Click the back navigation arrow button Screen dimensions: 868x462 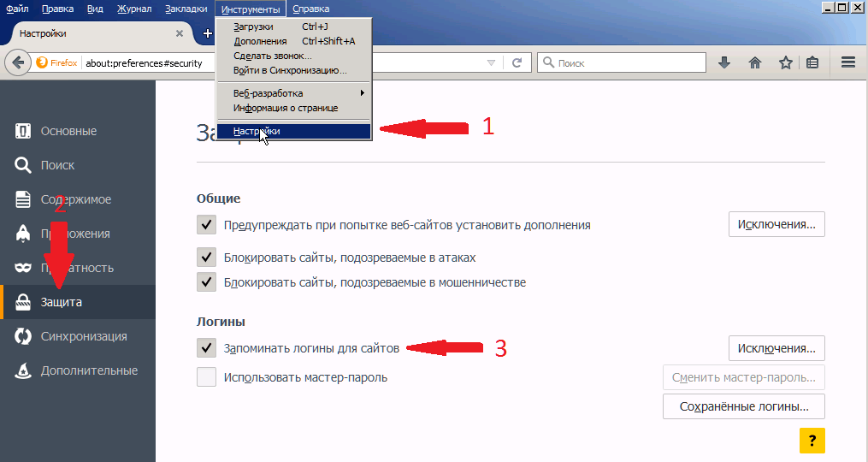(x=17, y=62)
